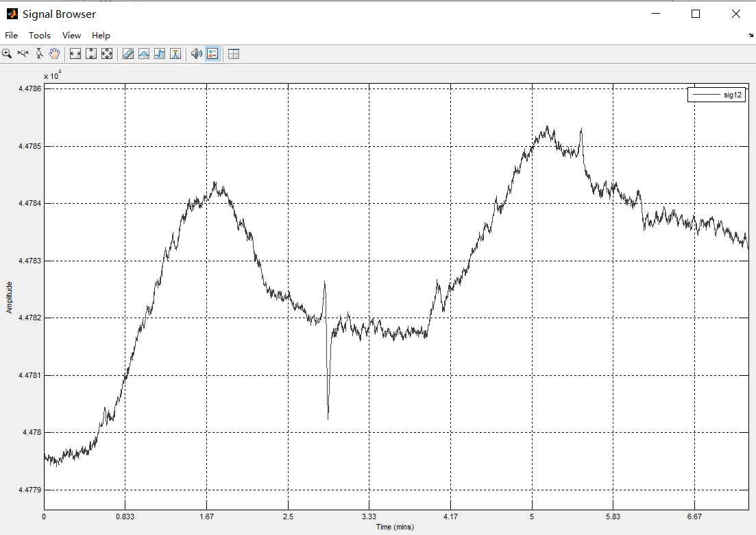756x535 pixels.
Task: Select the vertical Zoom Y tool
Action: [x=39, y=53]
